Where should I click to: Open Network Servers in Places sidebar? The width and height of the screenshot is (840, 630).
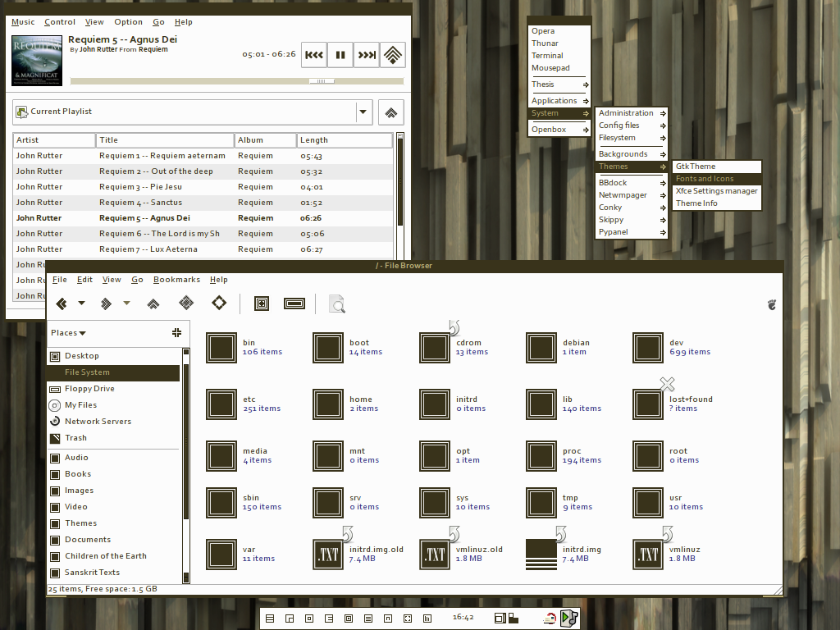(x=114, y=421)
